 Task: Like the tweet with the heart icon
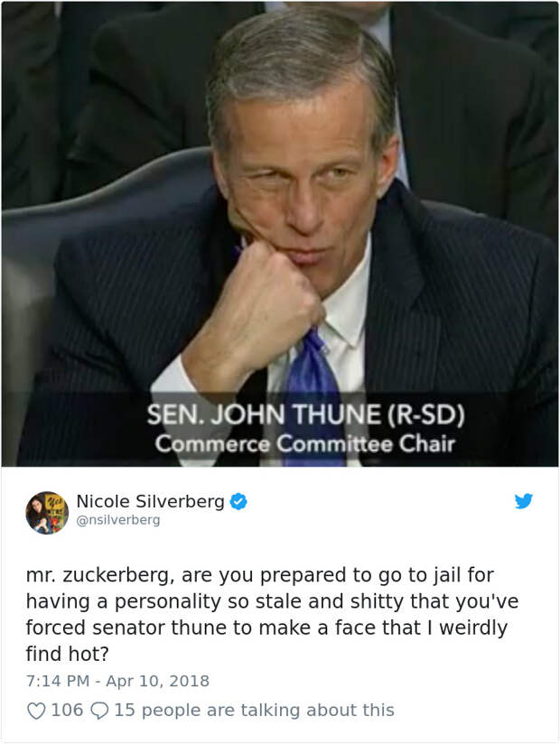pyautogui.click(x=36, y=711)
